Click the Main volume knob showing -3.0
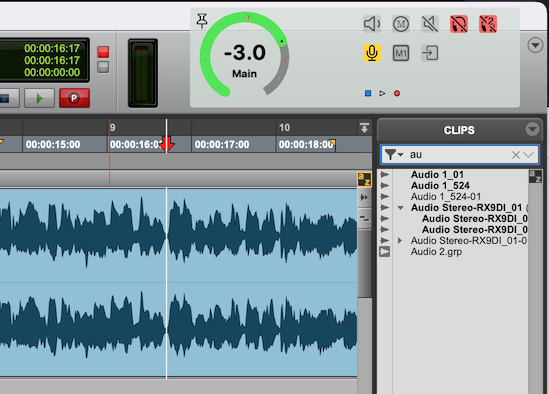The image size is (549, 394). coord(244,55)
